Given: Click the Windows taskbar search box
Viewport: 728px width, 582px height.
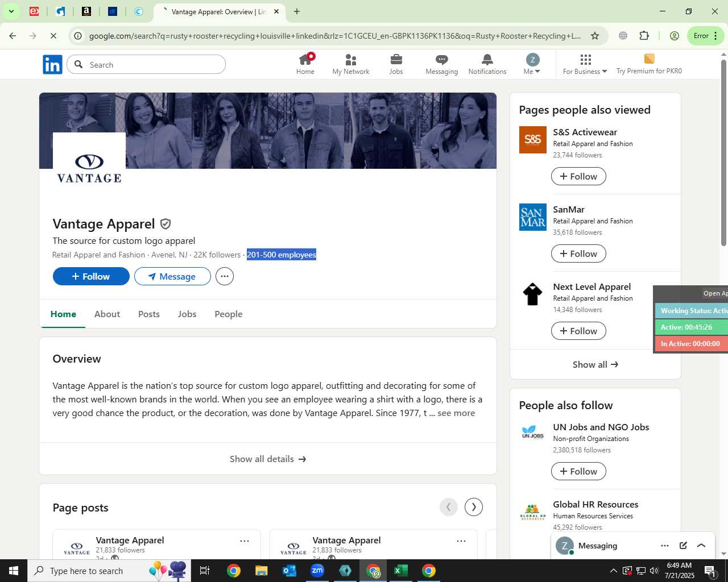Looking at the screenshot, I should [x=109, y=571].
